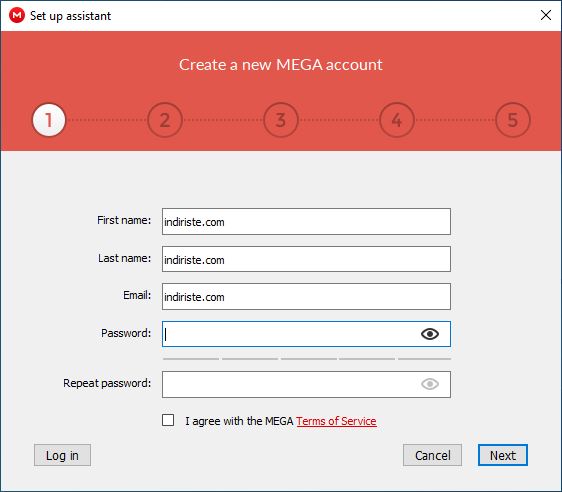
Task: Focus the First name input field
Action: pyautogui.click(x=306, y=221)
